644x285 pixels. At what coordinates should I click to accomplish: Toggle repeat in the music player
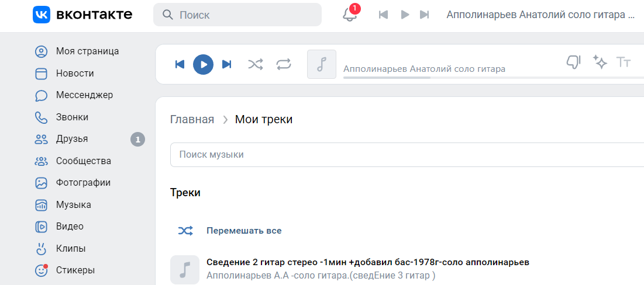[283, 64]
